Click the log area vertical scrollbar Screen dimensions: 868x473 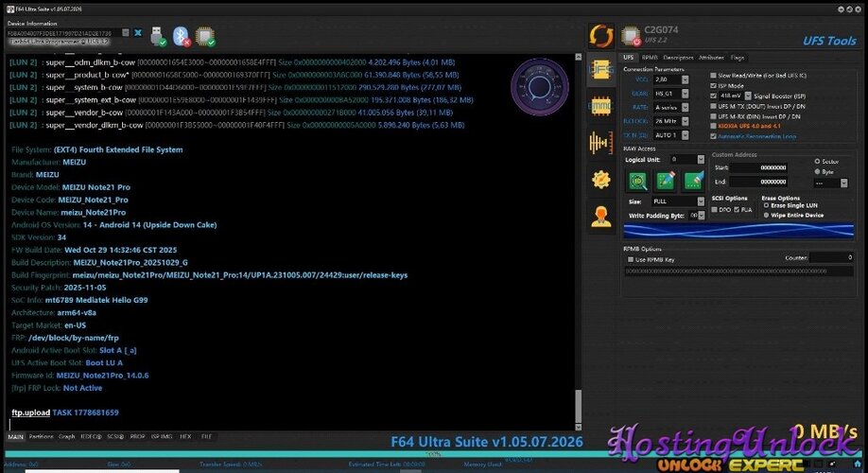tap(579, 242)
